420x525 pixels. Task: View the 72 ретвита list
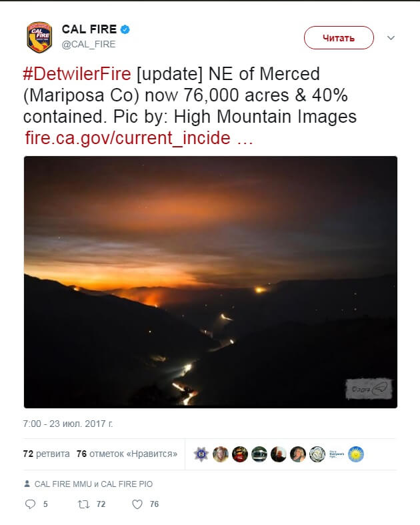[47, 454]
